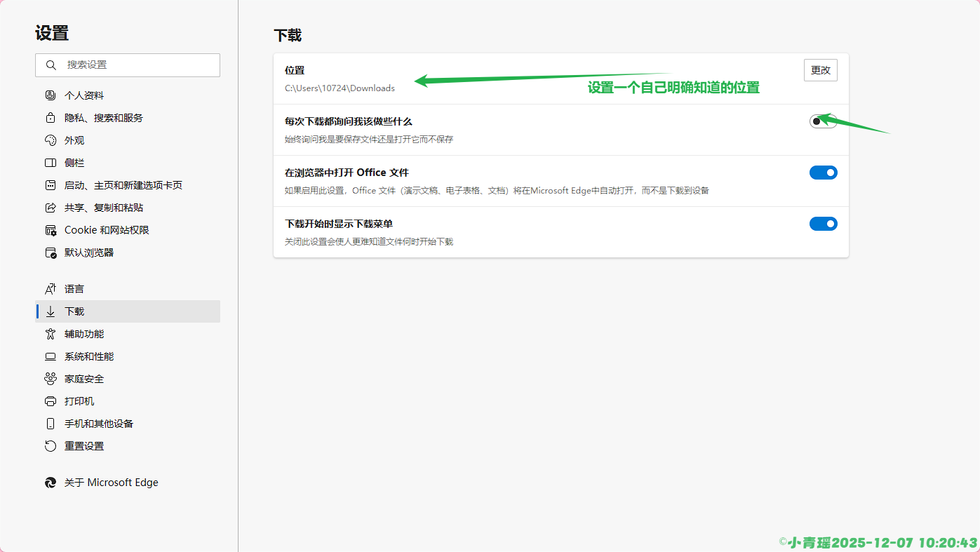Go to 手机和其他设备 settings
Viewport: 980px width, 552px height.
click(x=128, y=424)
